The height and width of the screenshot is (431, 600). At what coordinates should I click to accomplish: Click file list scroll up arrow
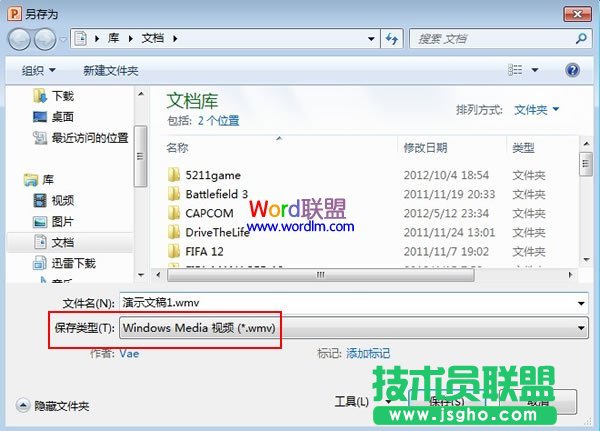[586, 144]
